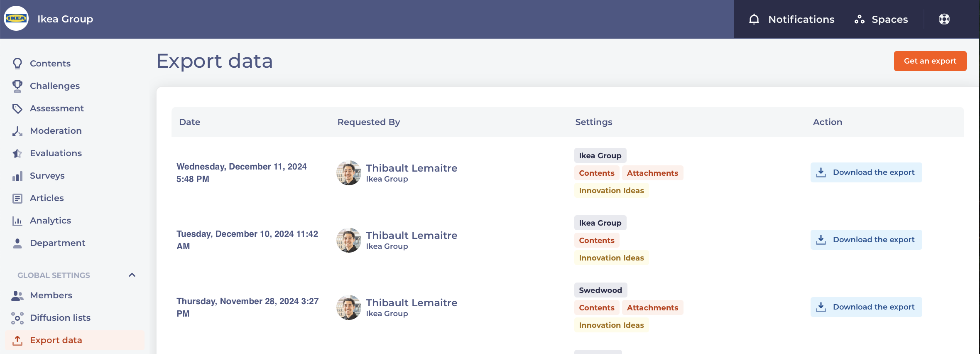Select Export data in sidebar

(75, 340)
